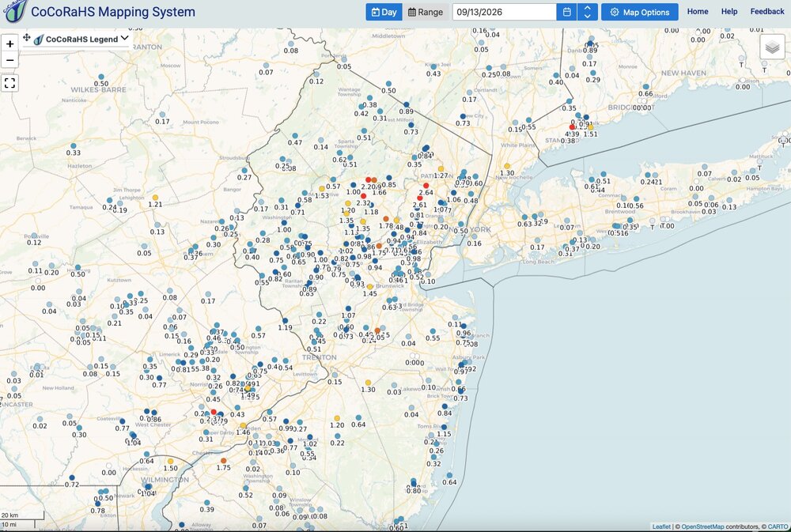Viewport: 791px width, 532px height.
Task: Click the legend move handle icon
Action: point(27,38)
